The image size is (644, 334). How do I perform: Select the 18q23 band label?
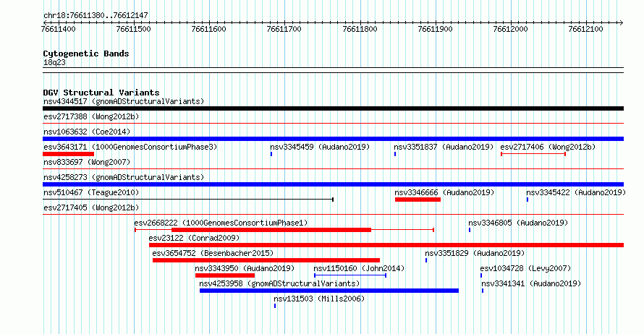[x=54, y=62]
